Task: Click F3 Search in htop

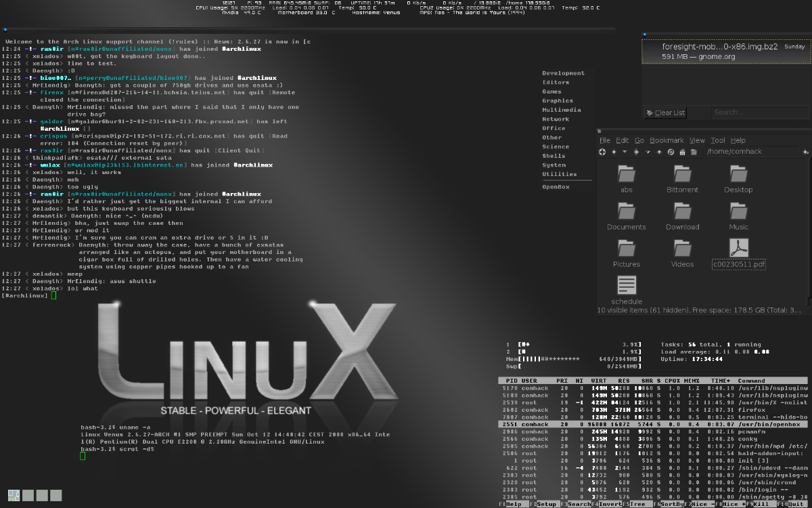Action: pyautogui.click(x=575, y=504)
